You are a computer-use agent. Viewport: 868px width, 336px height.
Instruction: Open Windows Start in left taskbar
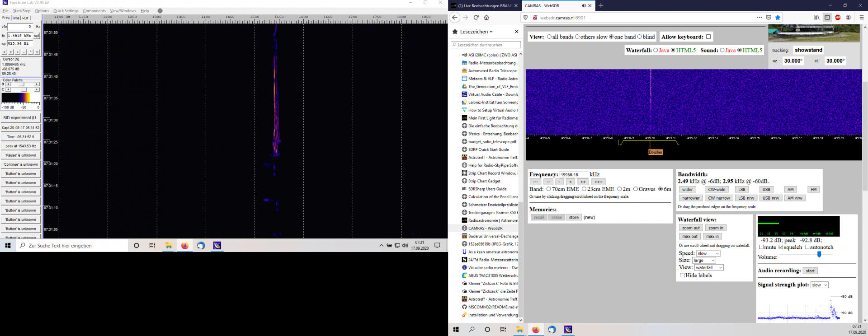point(8,246)
